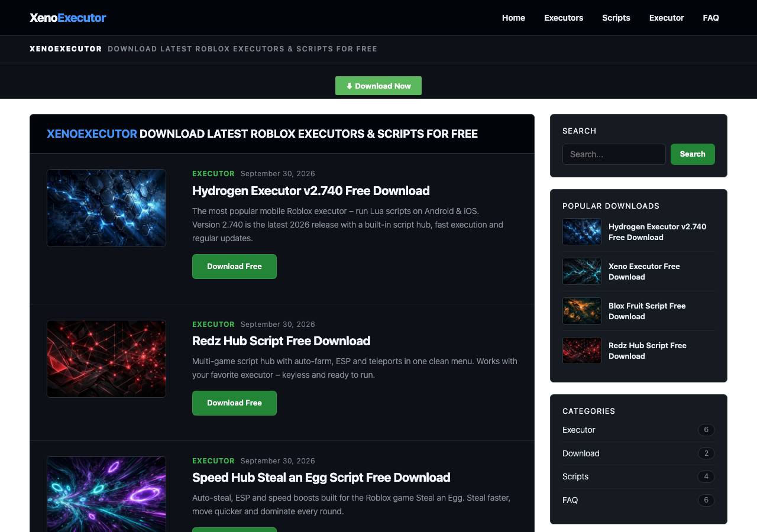Click the XENOEXECUTOR label in the tagline bar
Screen dimensions: 757x532
(66, 49)
